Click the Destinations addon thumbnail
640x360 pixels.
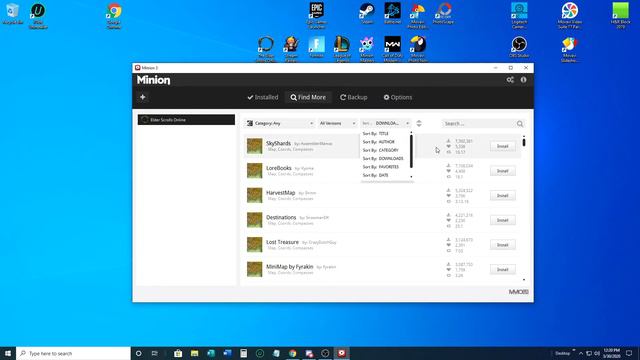coord(254,220)
